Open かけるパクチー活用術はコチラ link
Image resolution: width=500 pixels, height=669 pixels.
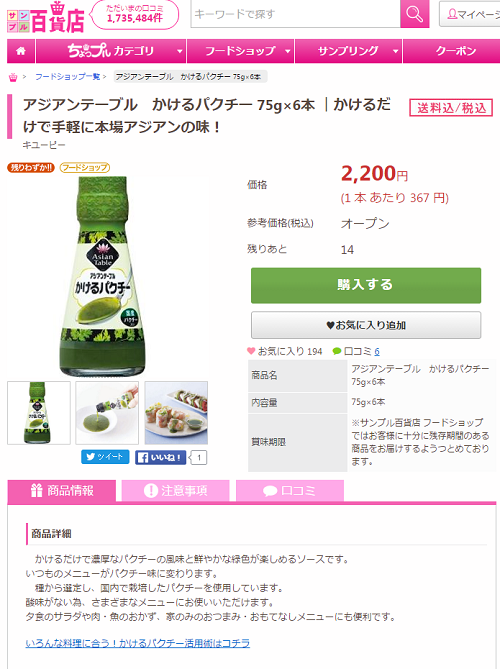tap(138, 643)
